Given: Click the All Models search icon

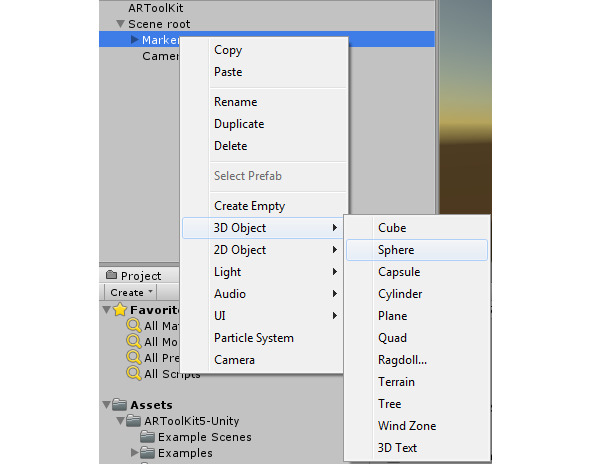Looking at the screenshot, I should (134, 341).
